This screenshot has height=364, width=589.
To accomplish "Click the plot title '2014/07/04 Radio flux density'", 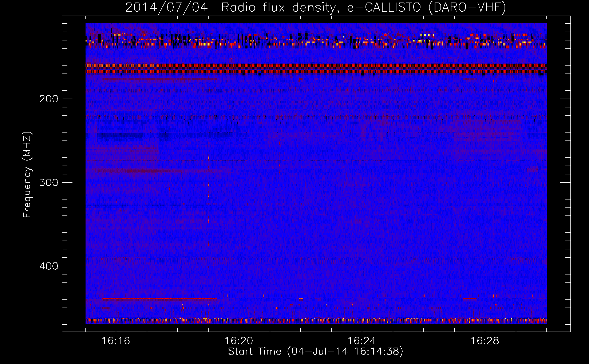I will coord(316,7).
